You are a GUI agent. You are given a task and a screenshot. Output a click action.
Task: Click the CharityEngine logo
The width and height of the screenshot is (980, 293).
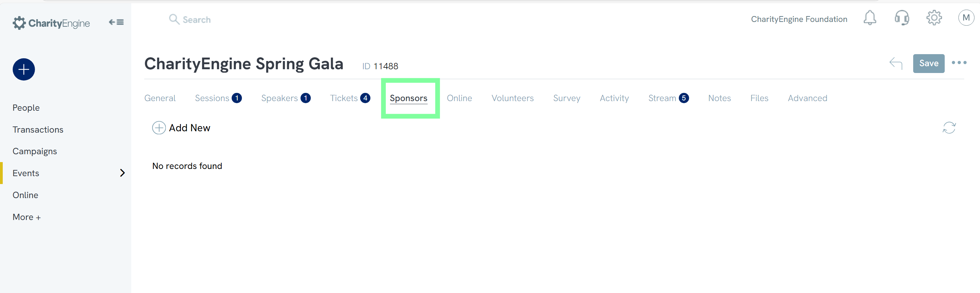pos(51,23)
